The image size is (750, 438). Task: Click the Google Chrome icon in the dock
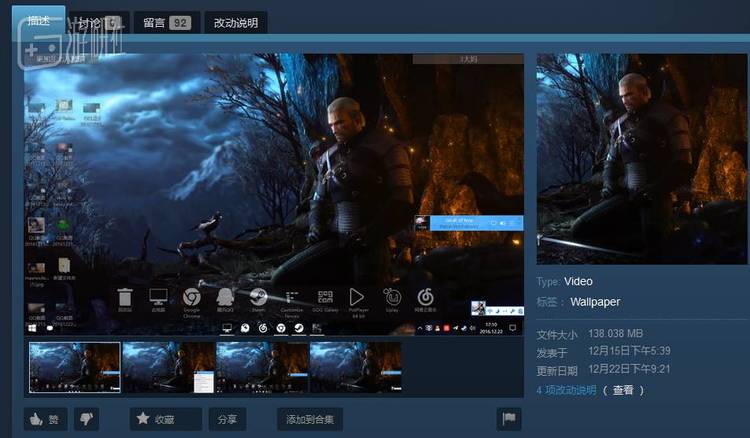pyautogui.click(x=191, y=298)
